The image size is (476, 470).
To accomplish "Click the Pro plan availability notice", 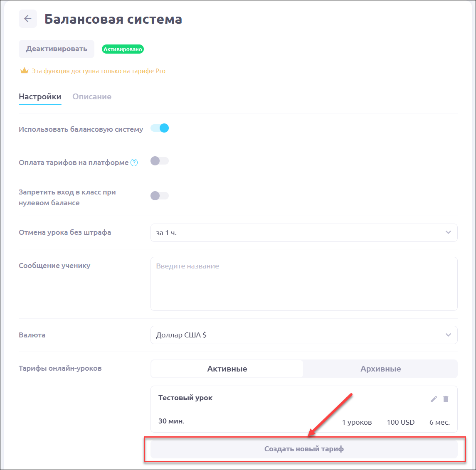I will tap(99, 71).
